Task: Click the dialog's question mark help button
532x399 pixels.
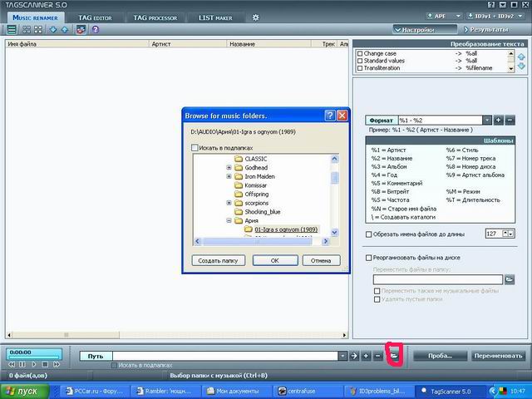Action: tap(329, 116)
